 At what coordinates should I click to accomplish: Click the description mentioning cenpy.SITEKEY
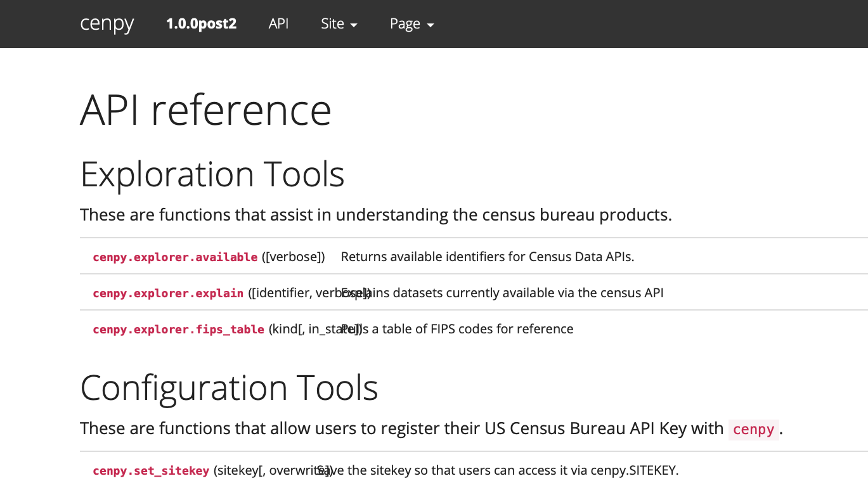pyautogui.click(x=498, y=470)
